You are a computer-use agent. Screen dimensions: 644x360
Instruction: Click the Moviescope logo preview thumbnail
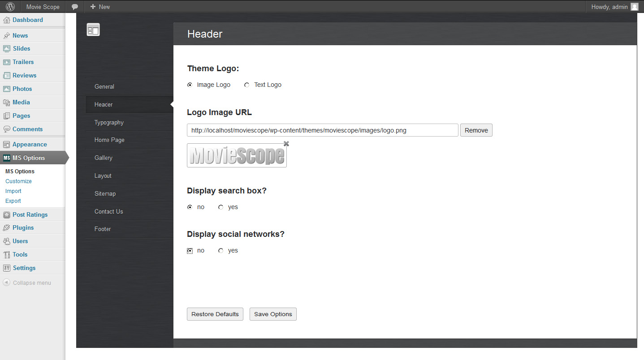pyautogui.click(x=237, y=156)
